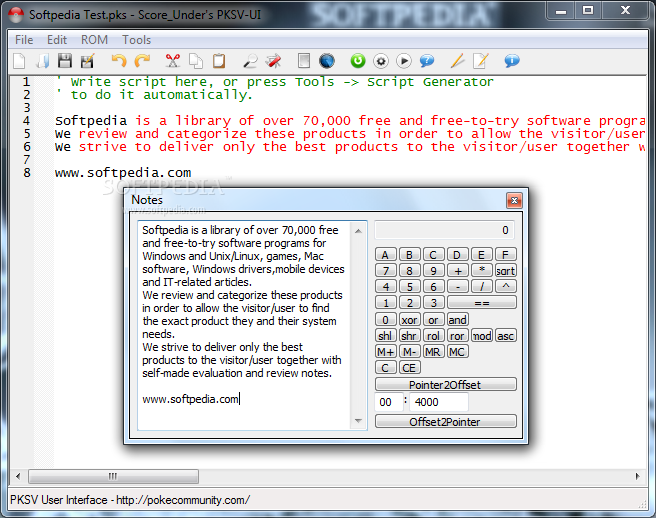This screenshot has width=656, height=518.
Task: Open the notepad-with-pencil Notes icon
Action: (x=481, y=61)
